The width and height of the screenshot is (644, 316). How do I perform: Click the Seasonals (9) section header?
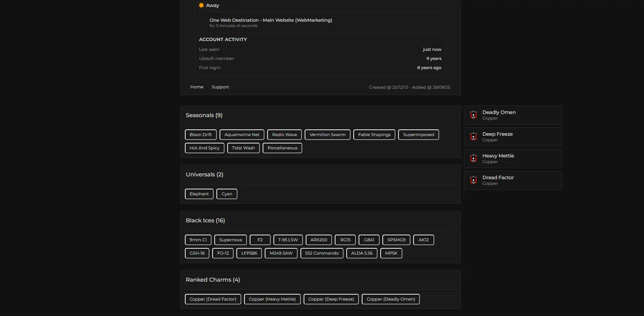204,115
